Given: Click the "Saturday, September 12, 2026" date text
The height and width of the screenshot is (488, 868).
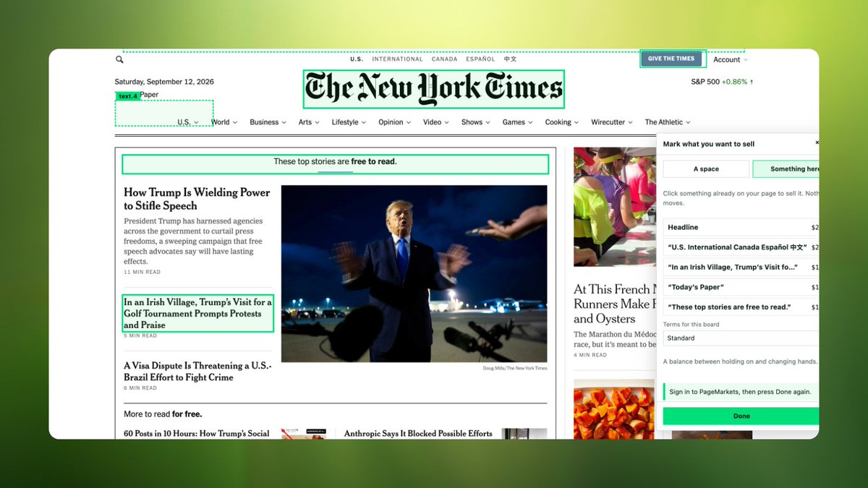Looking at the screenshot, I should click(x=164, y=82).
